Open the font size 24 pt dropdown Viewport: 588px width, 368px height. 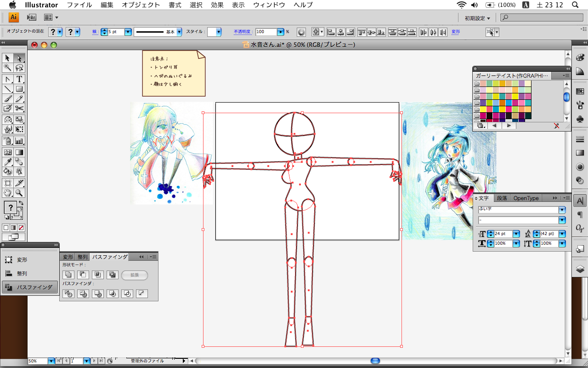(x=516, y=234)
